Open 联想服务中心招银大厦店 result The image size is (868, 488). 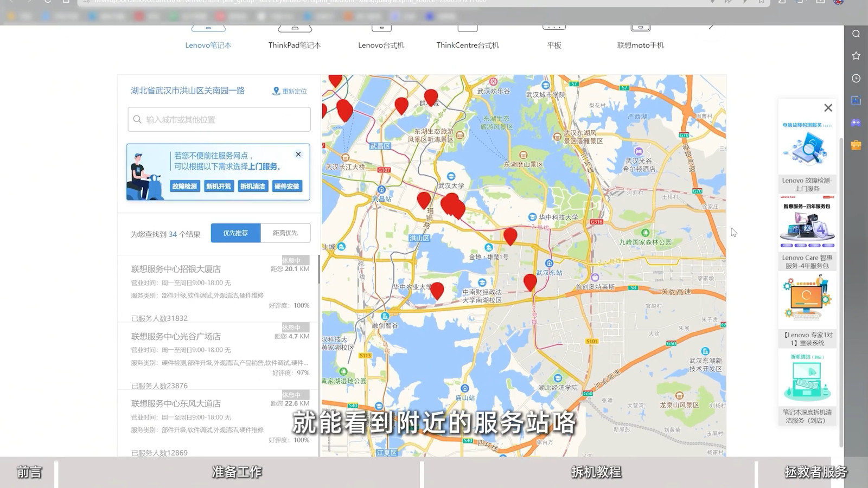[x=176, y=269]
